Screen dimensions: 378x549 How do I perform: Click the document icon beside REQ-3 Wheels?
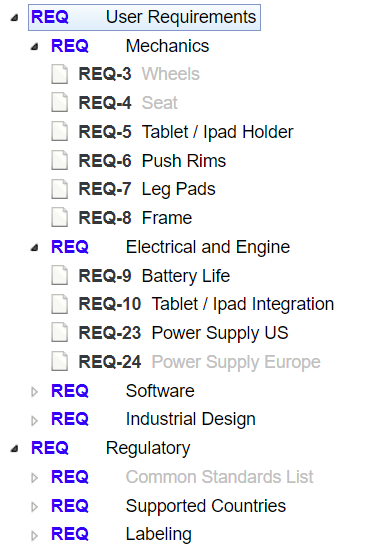60,74
